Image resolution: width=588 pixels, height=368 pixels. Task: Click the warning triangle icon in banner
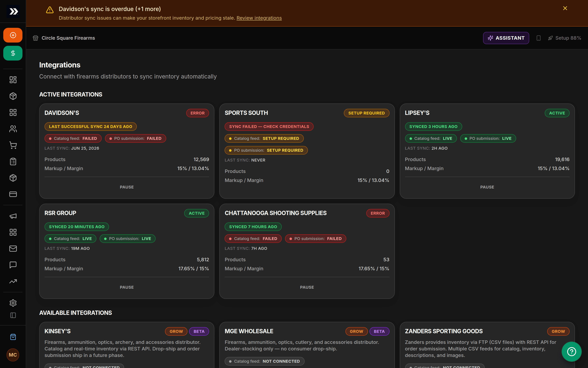(x=50, y=10)
